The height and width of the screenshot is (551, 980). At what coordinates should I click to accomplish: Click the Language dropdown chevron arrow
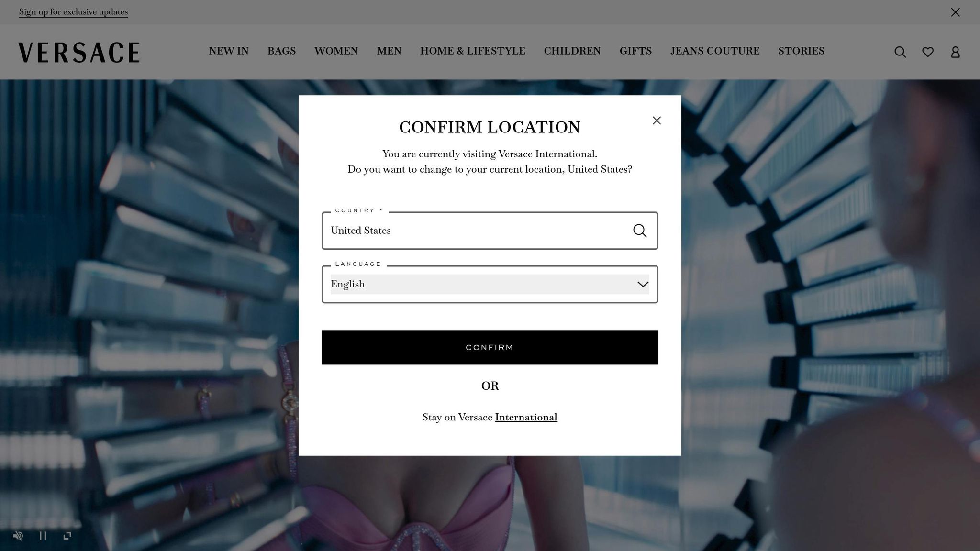click(643, 284)
